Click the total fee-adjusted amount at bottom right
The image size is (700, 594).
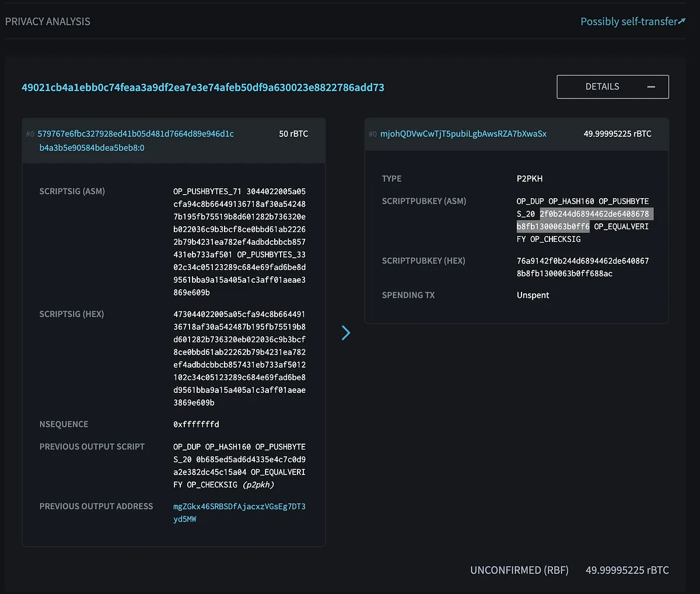627,570
